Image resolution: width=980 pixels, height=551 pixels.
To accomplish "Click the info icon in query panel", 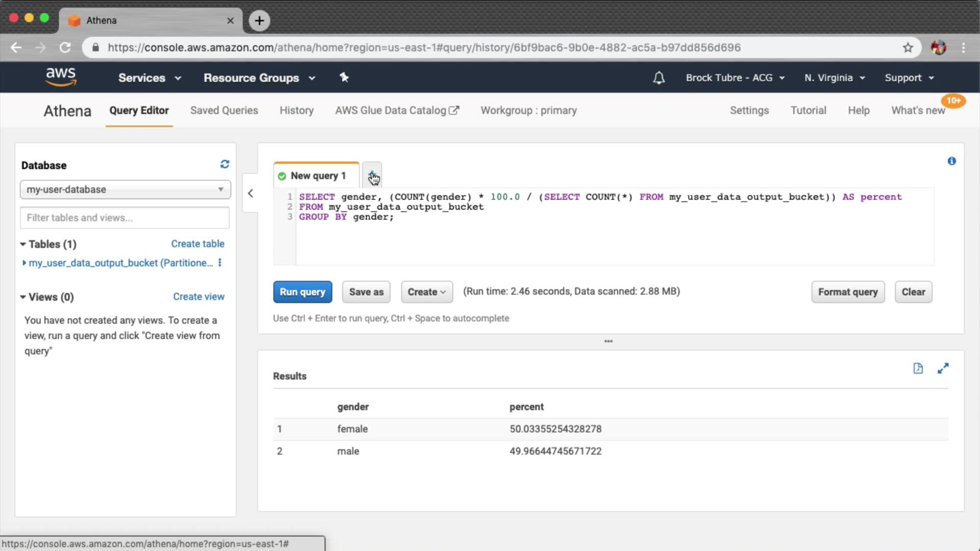I will pos(951,161).
